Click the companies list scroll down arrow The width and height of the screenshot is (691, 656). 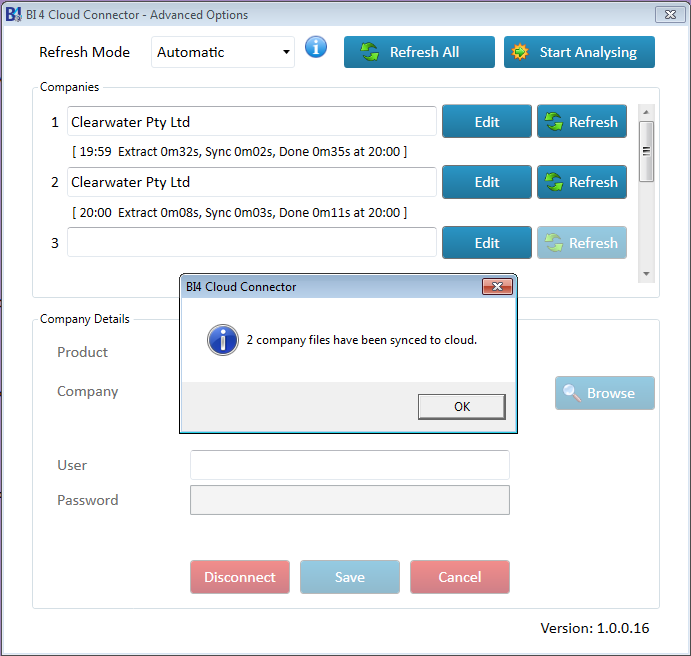pos(646,274)
